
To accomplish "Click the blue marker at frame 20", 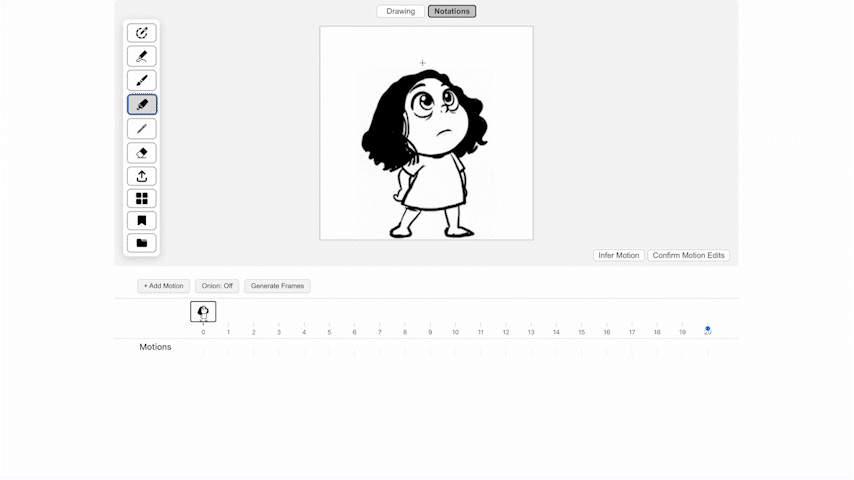I will point(707,328).
